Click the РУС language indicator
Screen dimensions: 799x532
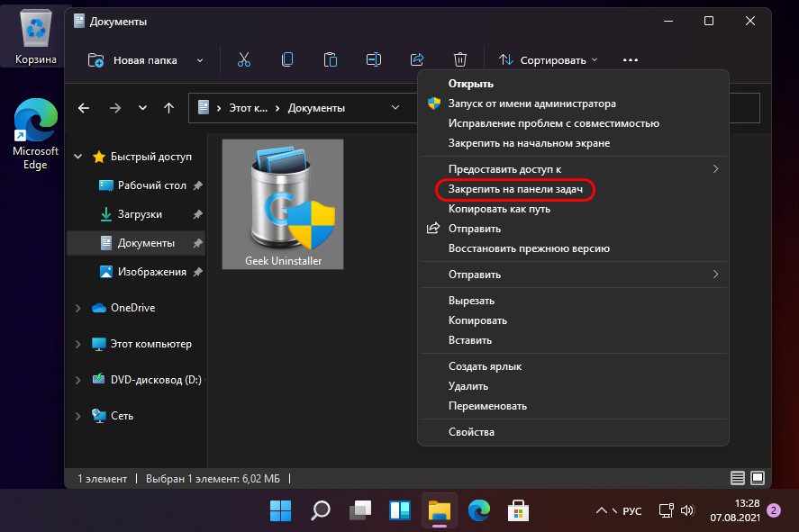tap(631, 510)
